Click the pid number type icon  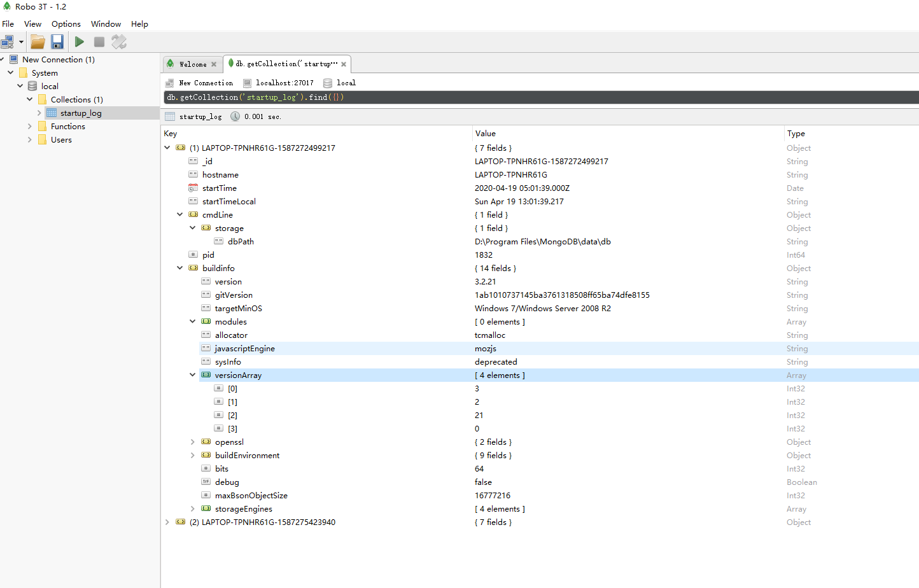193,255
